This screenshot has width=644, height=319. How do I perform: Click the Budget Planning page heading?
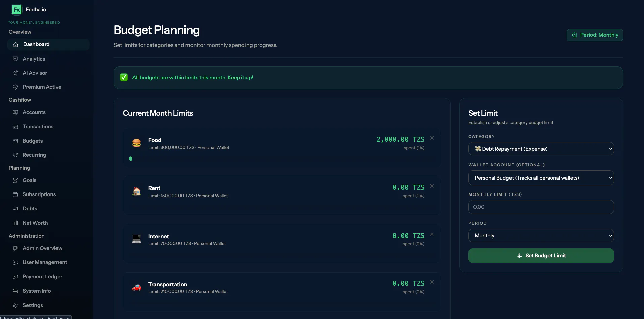pos(157,30)
